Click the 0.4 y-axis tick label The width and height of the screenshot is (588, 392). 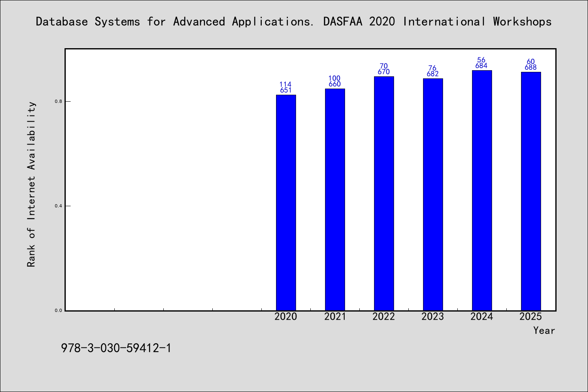(x=58, y=206)
